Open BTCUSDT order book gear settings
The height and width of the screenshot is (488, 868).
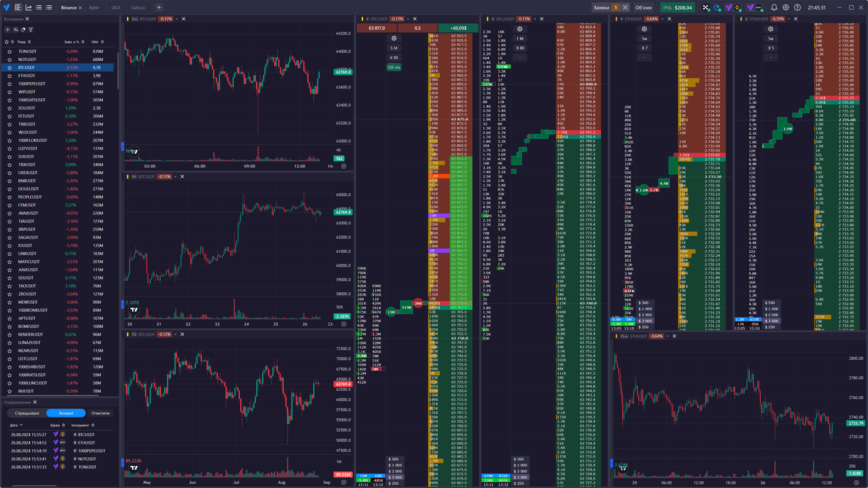[394, 38]
